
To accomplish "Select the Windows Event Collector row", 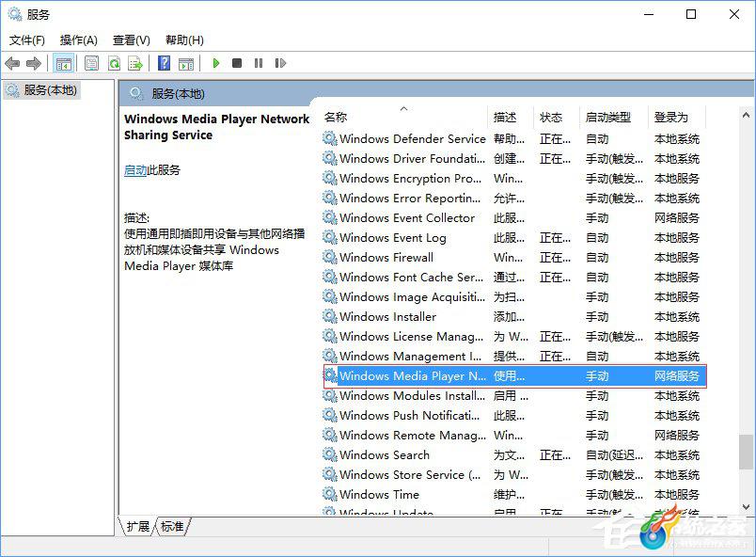I will pos(514,218).
